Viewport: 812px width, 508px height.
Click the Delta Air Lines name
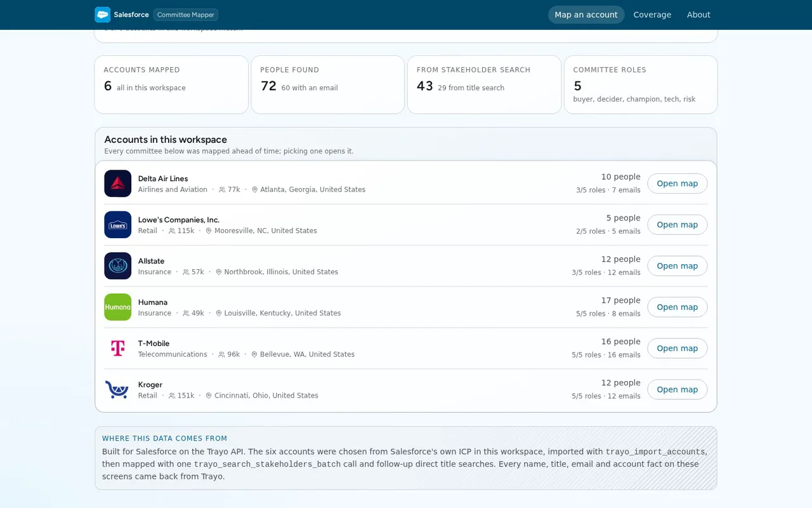coord(163,178)
